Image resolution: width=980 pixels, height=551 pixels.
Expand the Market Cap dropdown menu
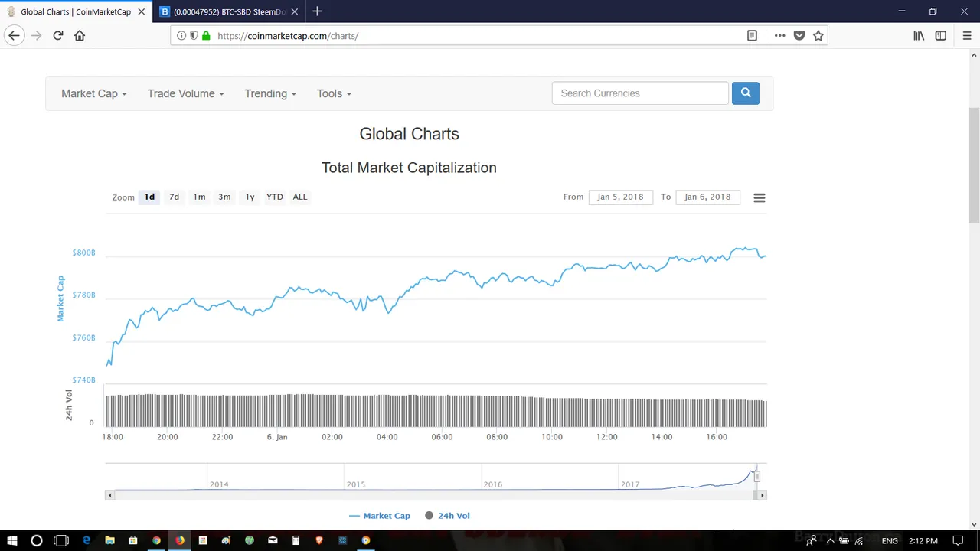(93, 93)
